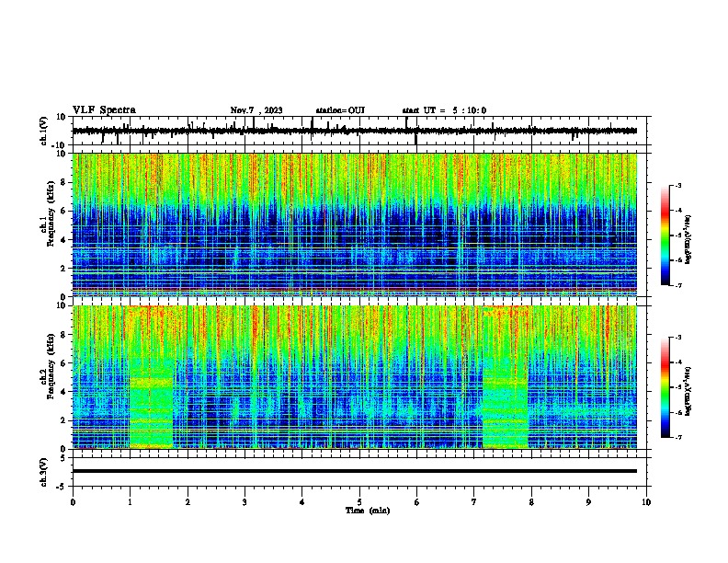This screenshot has width=728, height=563.
Task: Click the "Time (min)" x-axis label
Action: pyautogui.click(x=368, y=511)
